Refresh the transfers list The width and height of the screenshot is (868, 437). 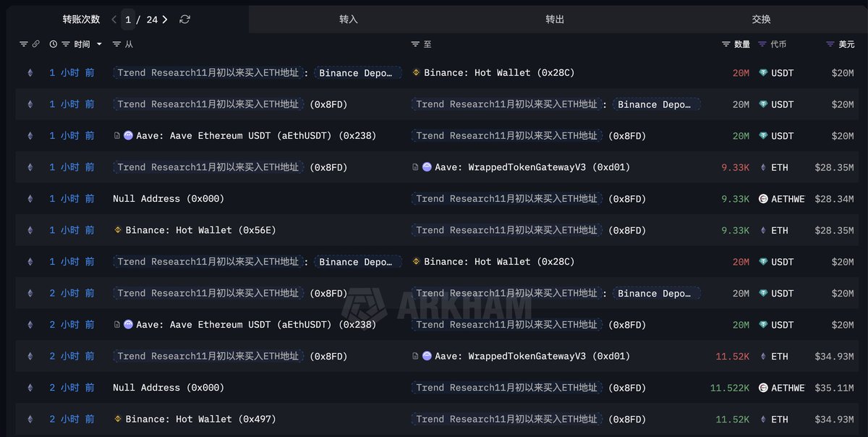(x=185, y=20)
